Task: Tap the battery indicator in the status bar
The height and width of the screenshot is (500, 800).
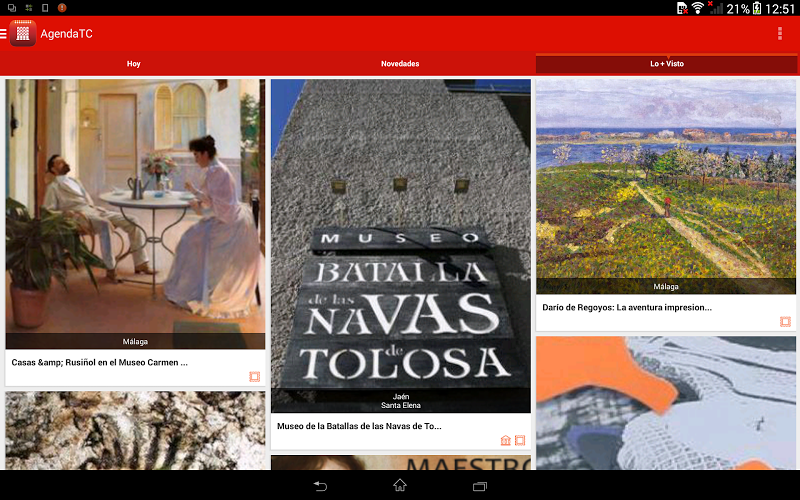Action: tap(757, 8)
